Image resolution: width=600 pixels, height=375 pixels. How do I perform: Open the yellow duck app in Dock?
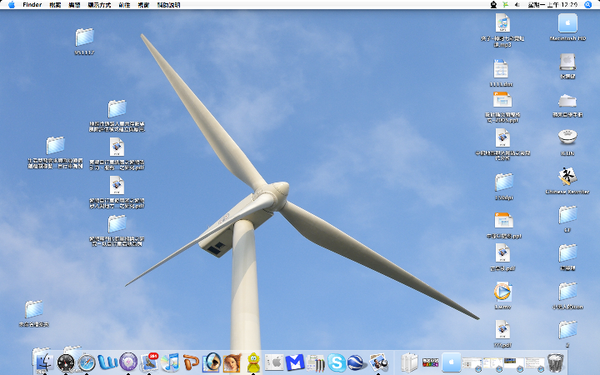tap(253, 362)
